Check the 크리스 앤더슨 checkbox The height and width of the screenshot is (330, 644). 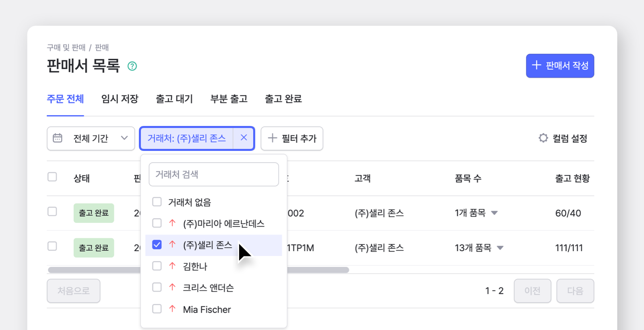157,287
